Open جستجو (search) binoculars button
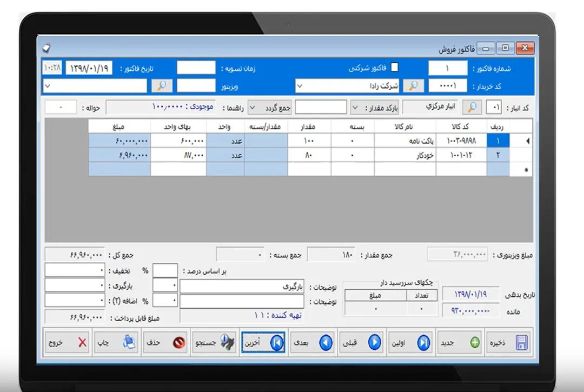 tap(214, 342)
